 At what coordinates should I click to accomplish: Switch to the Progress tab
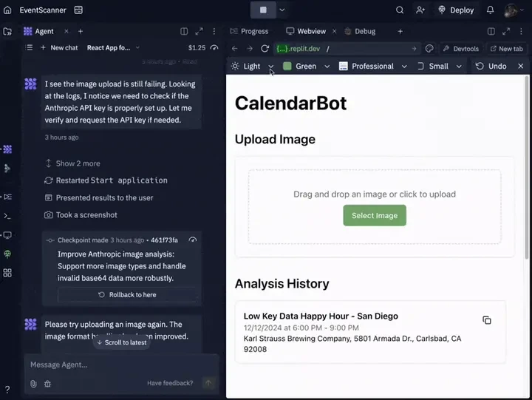[x=250, y=31]
